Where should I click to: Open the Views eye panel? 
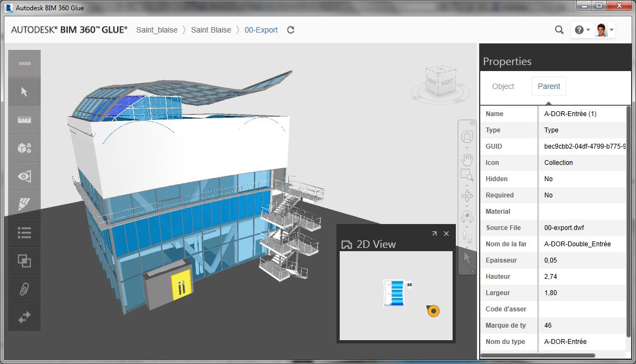point(24,176)
